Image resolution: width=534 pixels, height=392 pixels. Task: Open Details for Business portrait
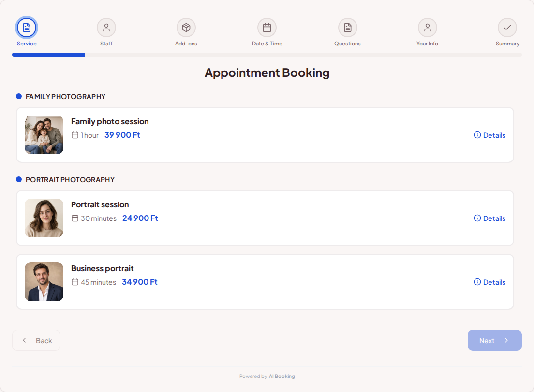[489, 282]
